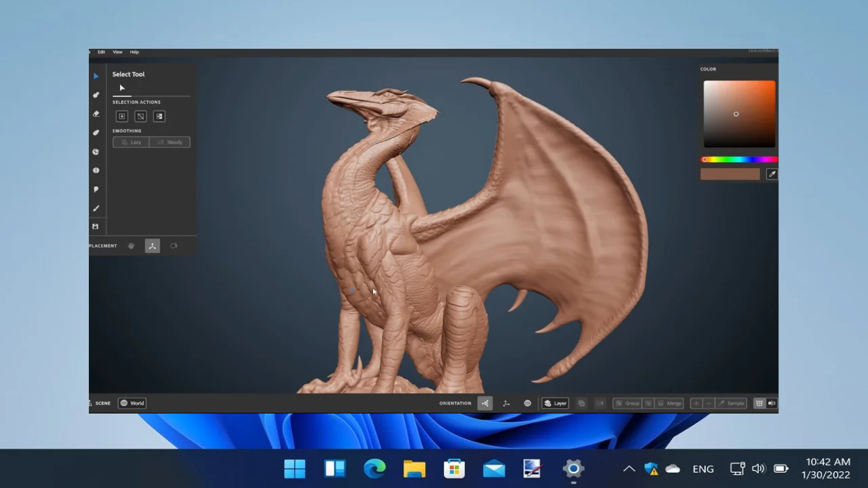
Task: Click the Save disk icon in the sidebar
Action: click(96, 226)
